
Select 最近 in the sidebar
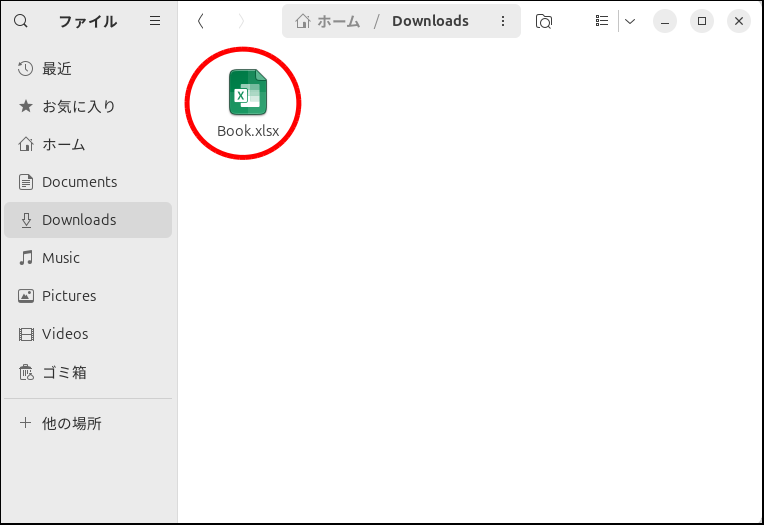click(57, 69)
